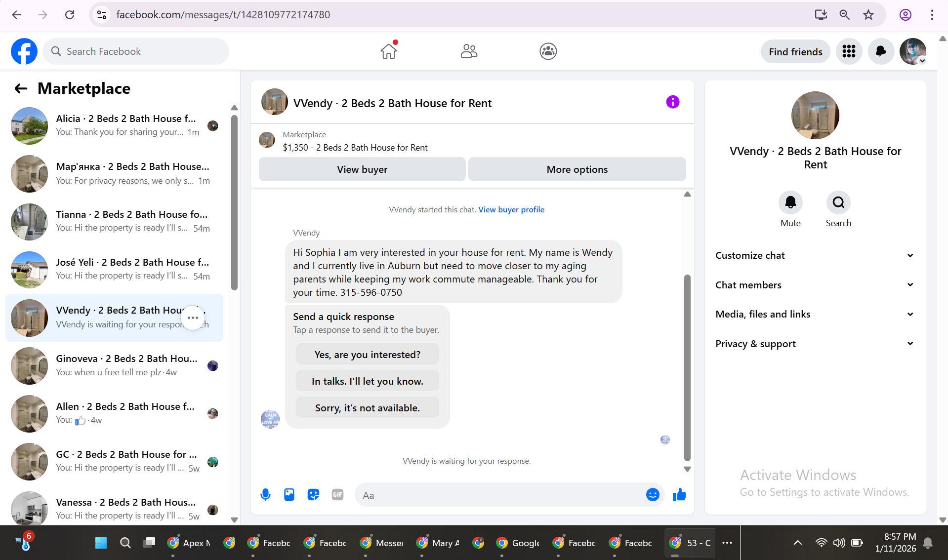The image size is (948, 560).
Task: Open the Alicia house rental conversation
Action: [115, 125]
